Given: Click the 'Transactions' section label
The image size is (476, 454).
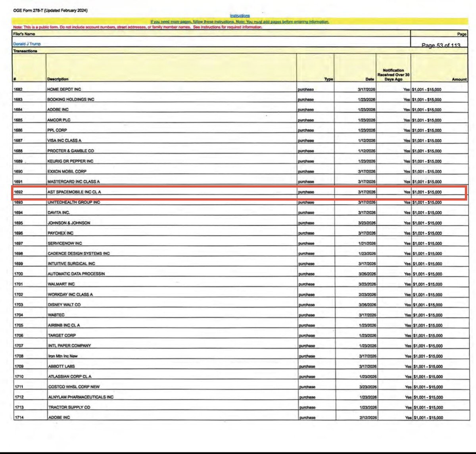Looking at the screenshot, I should tap(25, 51).
